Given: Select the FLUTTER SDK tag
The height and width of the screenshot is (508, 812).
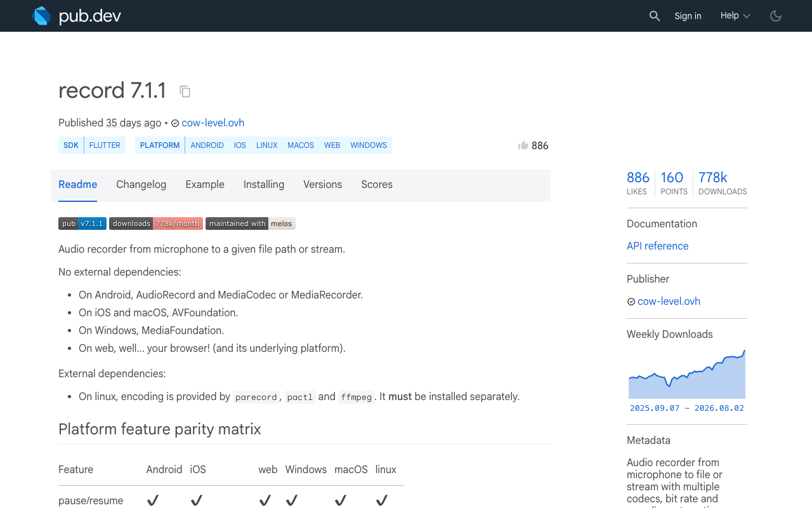Looking at the screenshot, I should tap(105, 145).
